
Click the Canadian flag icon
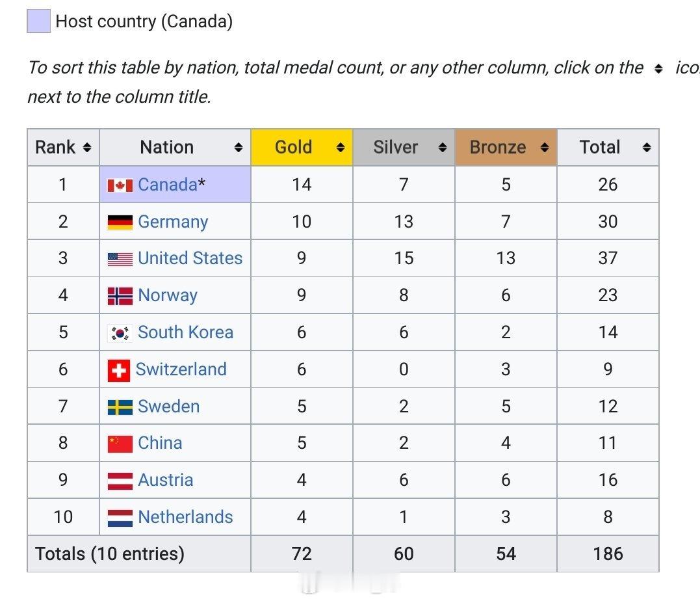coord(119,185)
